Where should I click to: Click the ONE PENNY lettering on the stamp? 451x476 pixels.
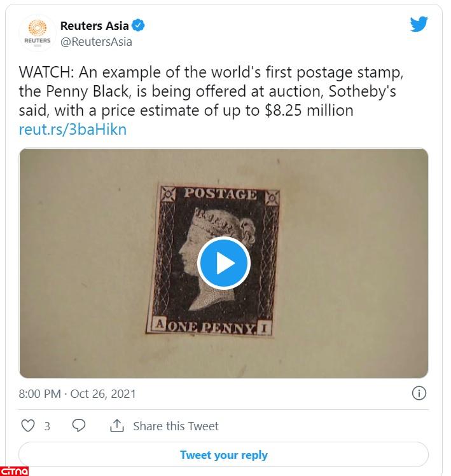212,327
